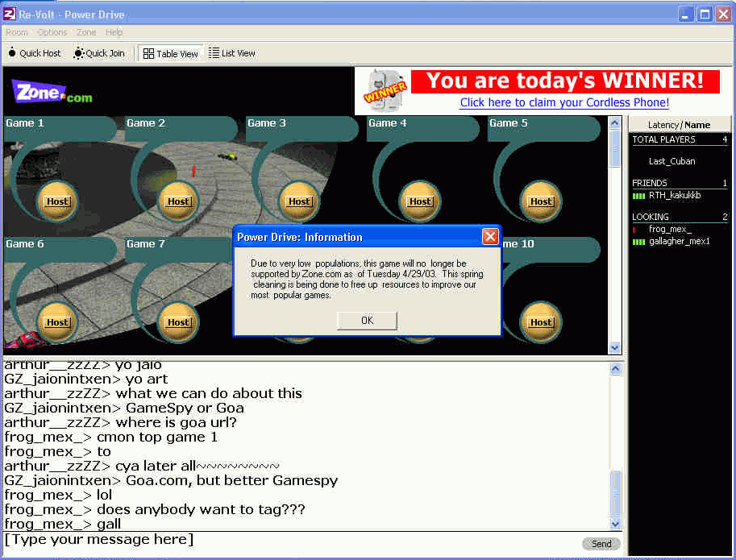Host Game 3 table
This screenshot has width=736, height=560.
(299, 201)
